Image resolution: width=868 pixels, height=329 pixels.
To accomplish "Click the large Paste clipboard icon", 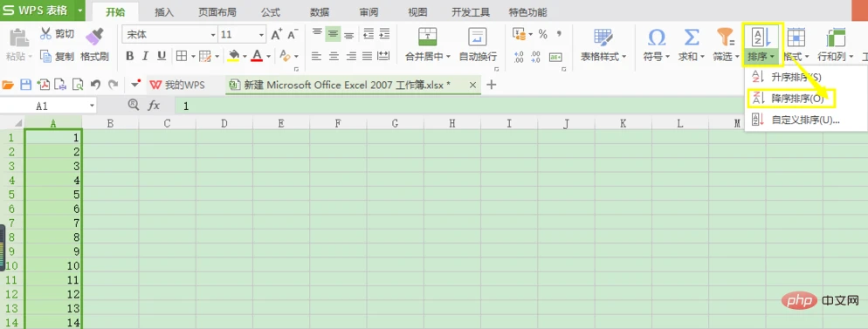I will (x=19, y=38).
